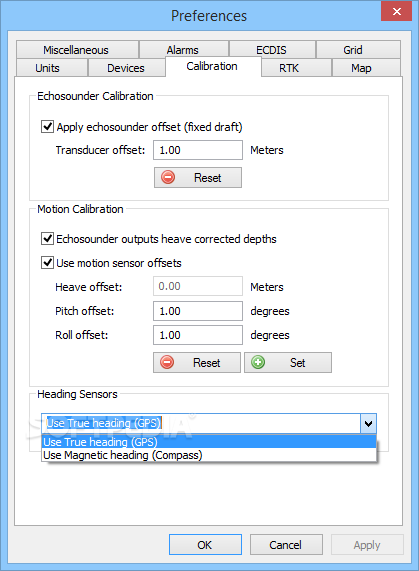Choose Use Magnetic heading (Compass) option
419x571 pixels.
click(209, 455)
